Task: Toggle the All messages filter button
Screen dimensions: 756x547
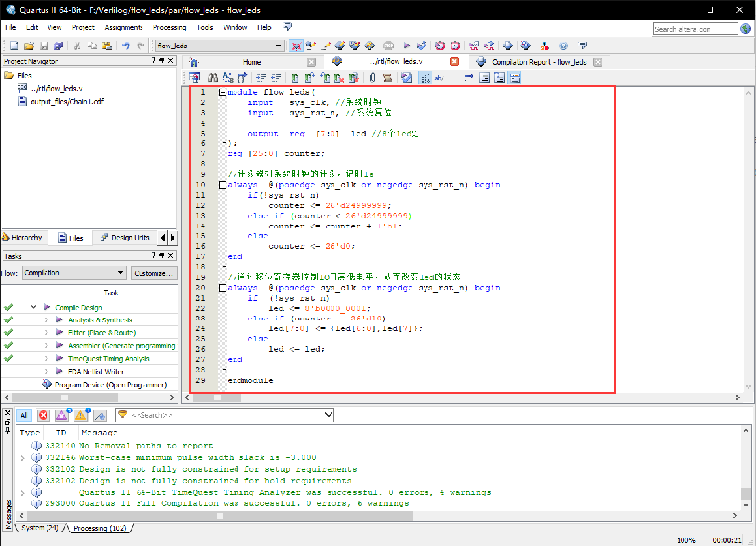Action: pyautogui.click(x=23, y=415)
